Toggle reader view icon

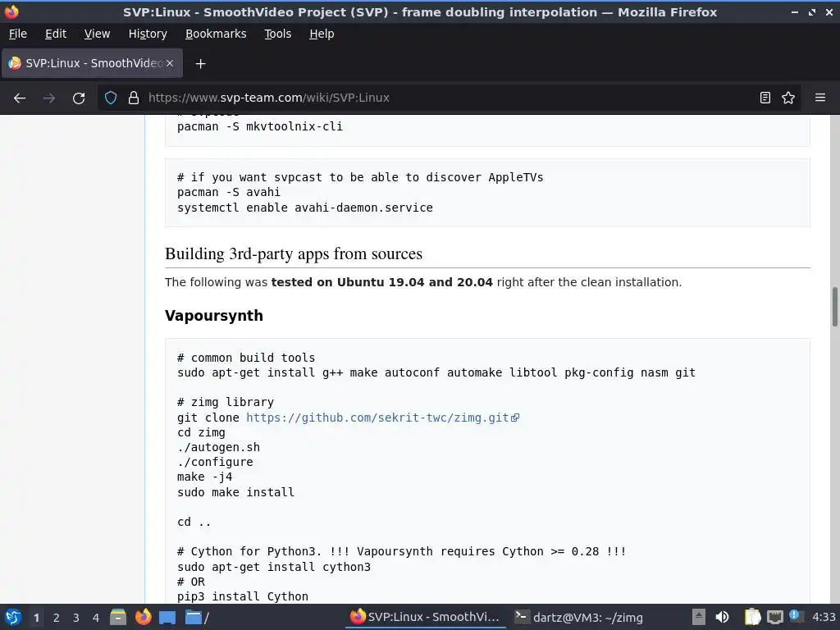tap(765, 98)
